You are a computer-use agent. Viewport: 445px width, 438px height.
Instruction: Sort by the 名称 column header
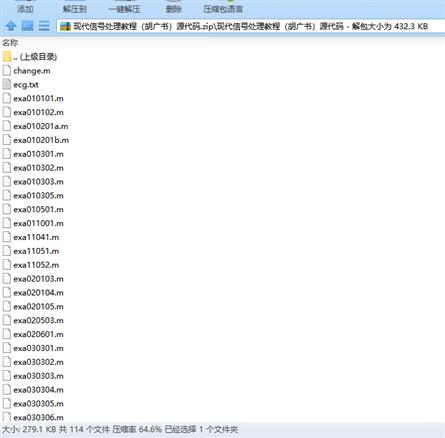pyautogui.click(x=10, y=43)
